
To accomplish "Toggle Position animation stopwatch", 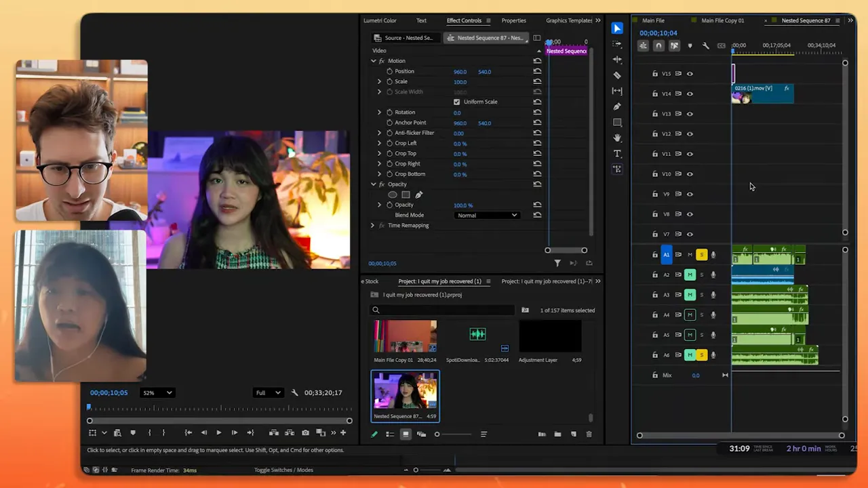I will click(389, 71).
